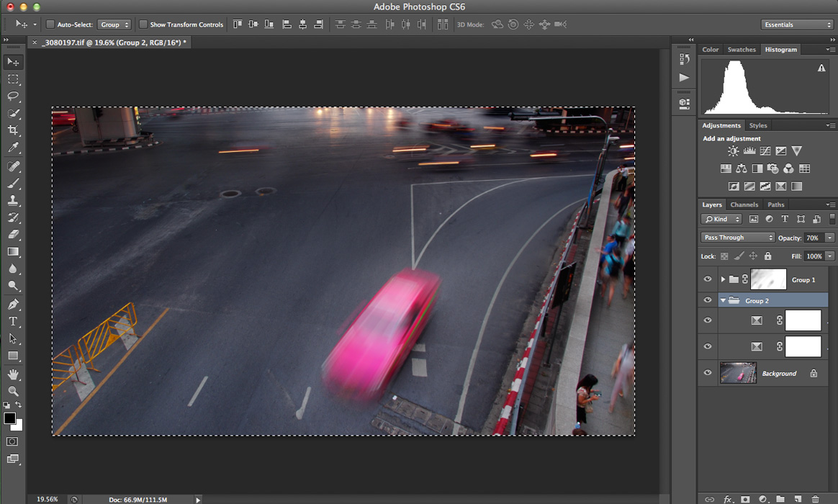The height and width of the screenshot is (504, 838).
Task: Select the Zoom tool
Action: pyautogui.click(x=13, y=391)
